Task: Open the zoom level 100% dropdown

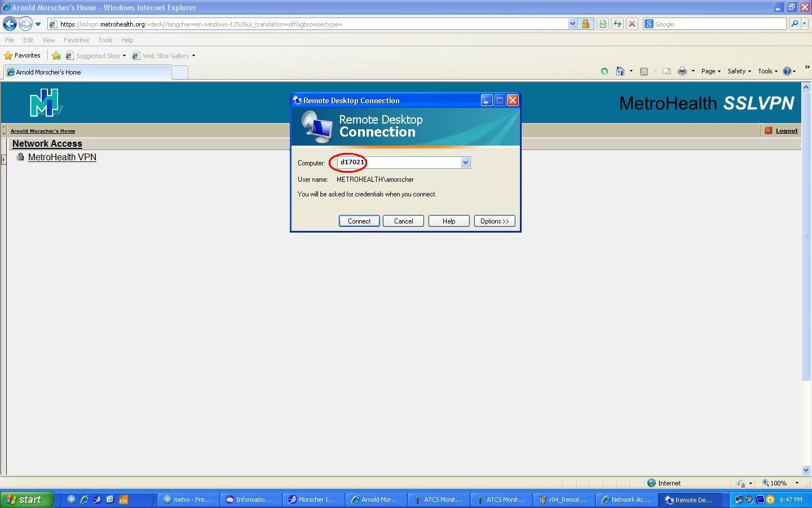Action: point(781,483)
